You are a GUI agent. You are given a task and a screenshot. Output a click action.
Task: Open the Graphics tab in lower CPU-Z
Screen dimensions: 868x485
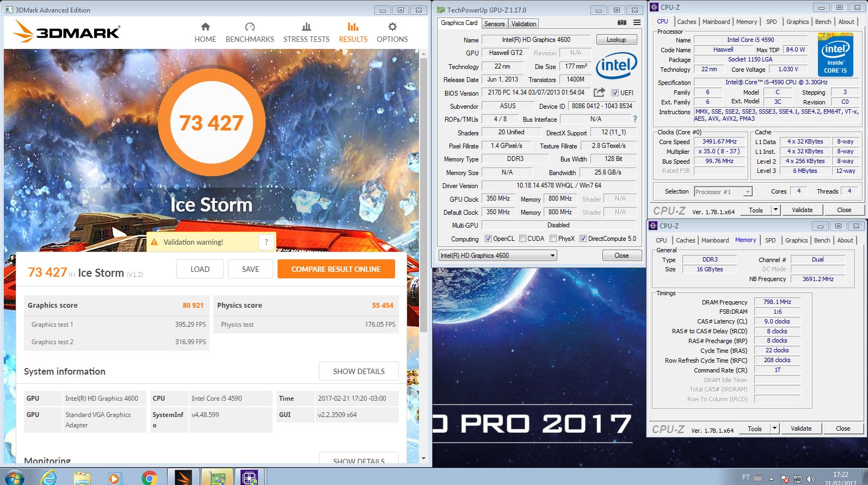click(x=797, y=240)
